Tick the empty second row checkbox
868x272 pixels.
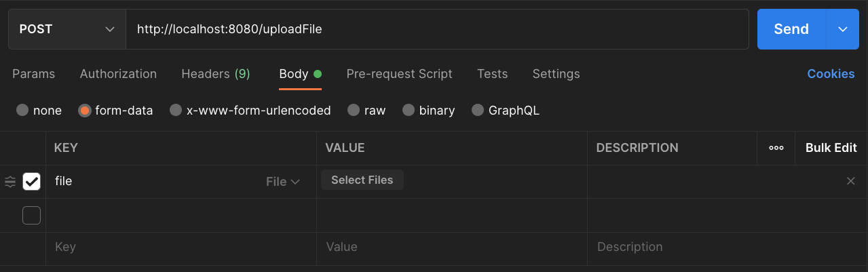(32, 215)
